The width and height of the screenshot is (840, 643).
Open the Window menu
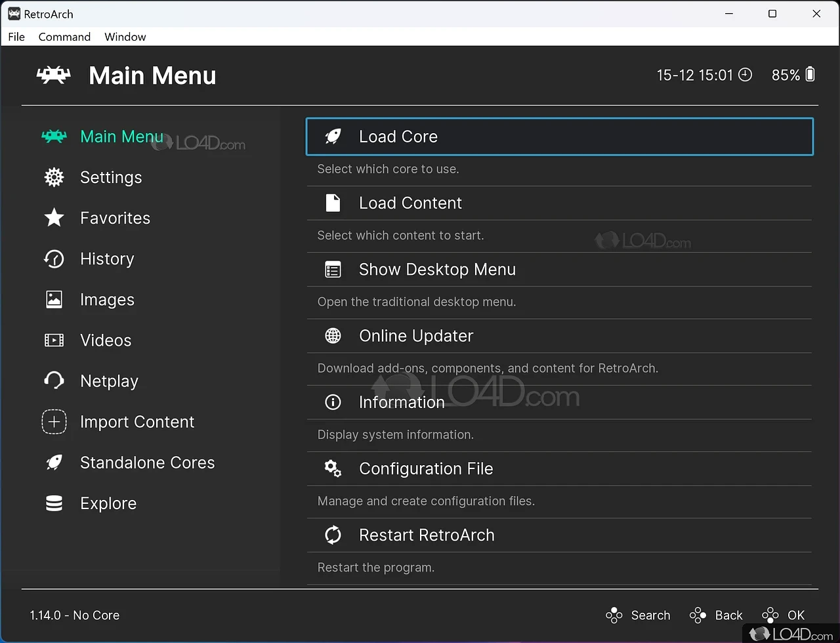click(125, 37)
